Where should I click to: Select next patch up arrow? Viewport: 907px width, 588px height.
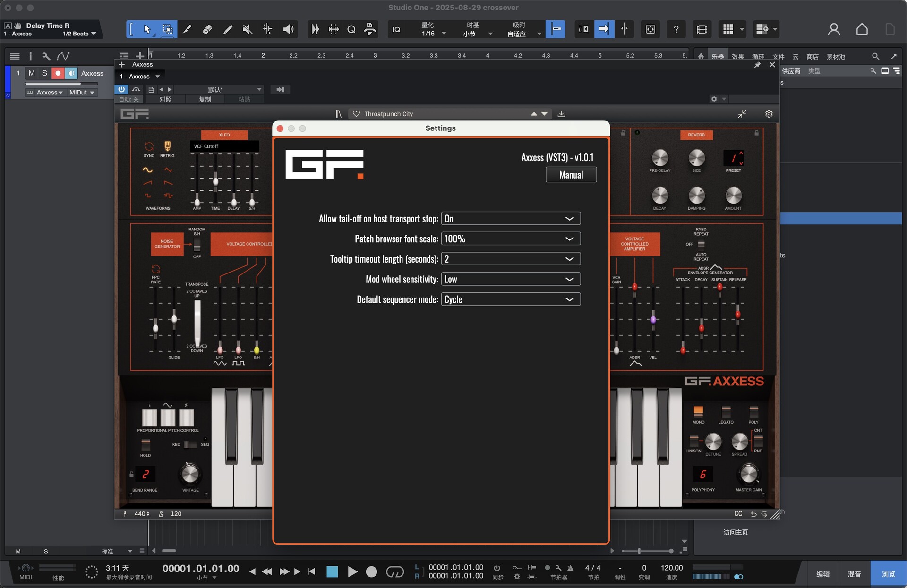click(533, 114)
